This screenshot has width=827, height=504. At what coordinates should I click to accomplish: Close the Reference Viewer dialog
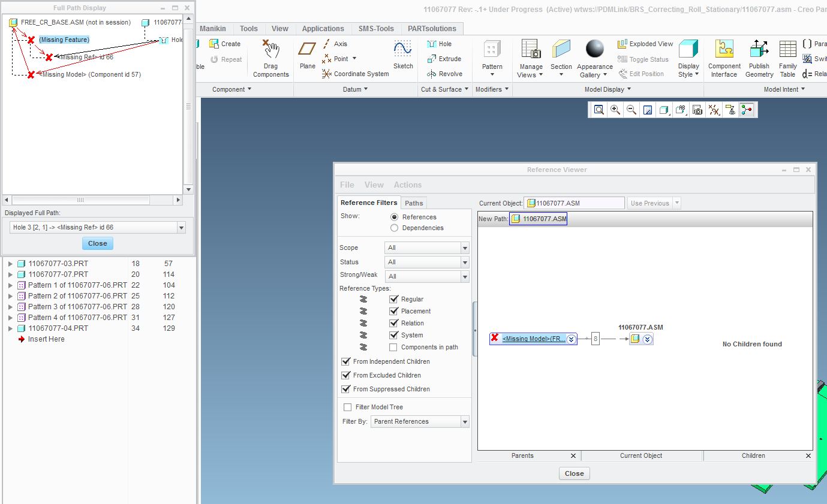pyautogui.click(x=575, y=473)
